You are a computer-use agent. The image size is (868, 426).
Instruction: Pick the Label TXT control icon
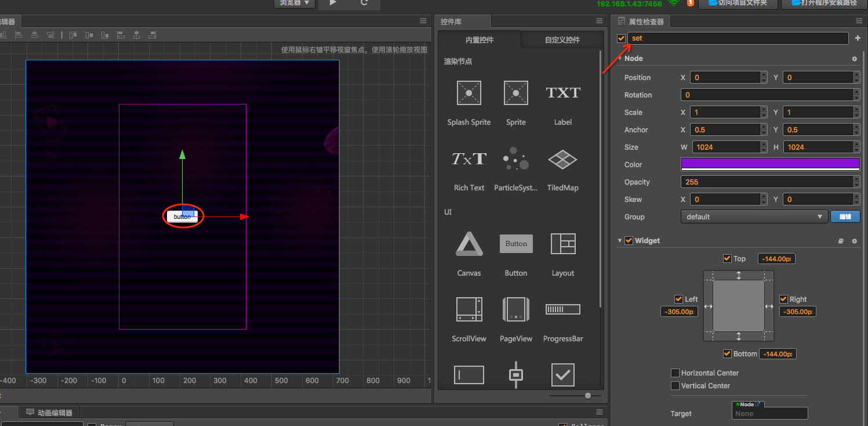click(562, 93)
